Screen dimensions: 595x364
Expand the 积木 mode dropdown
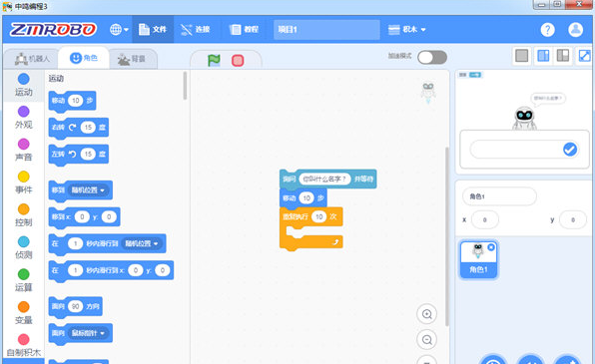pos(406,29)
